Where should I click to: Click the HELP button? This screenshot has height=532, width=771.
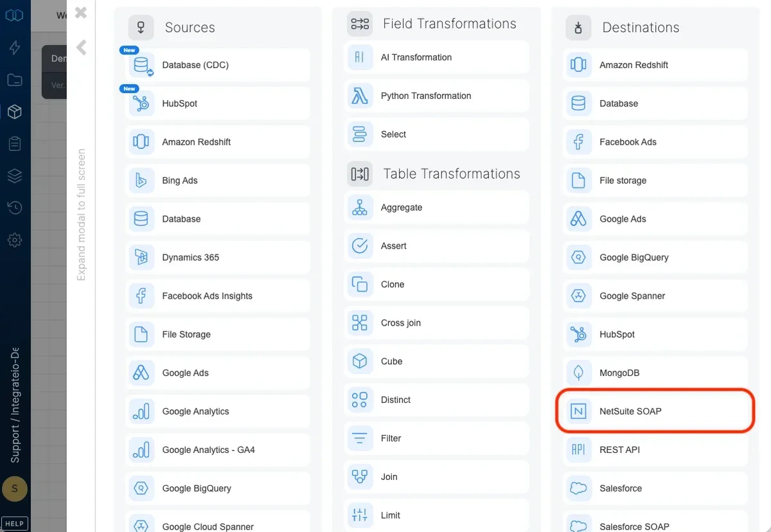pos(14,523)
